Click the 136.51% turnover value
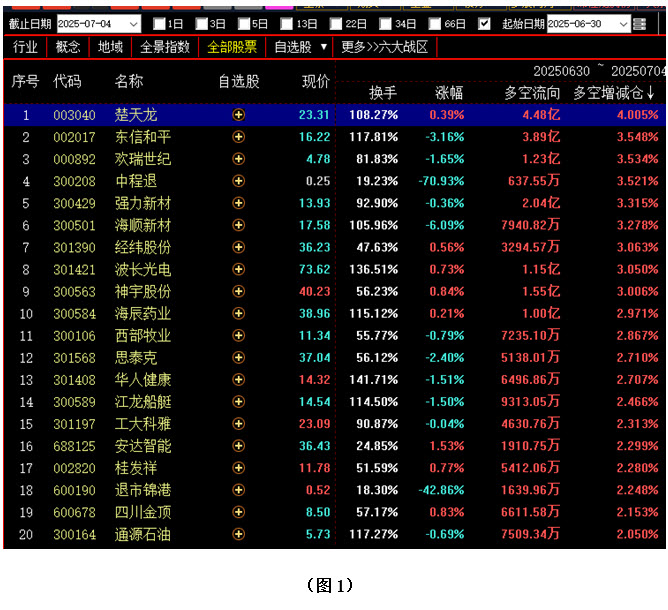Viewport: 668px width, 610px height. (374, 270)
